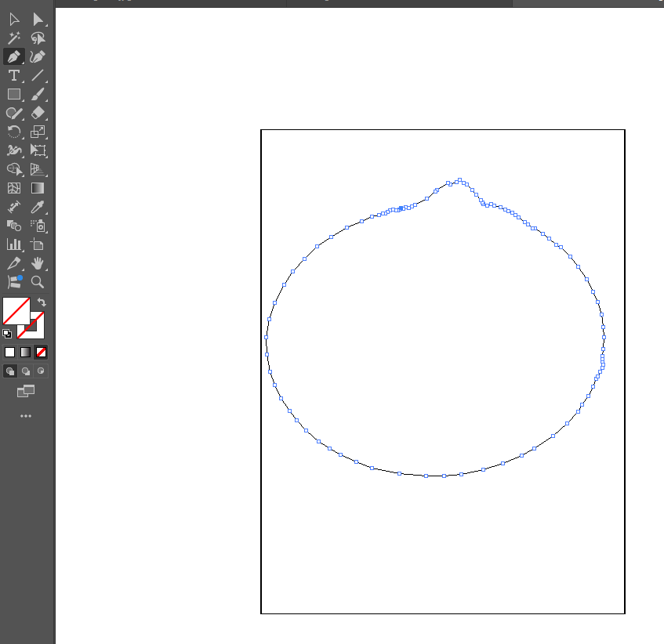Select the Selection tool (black arrow)
Image resolution: width=664 pixels, height=644 pixels.
(14, 20)
